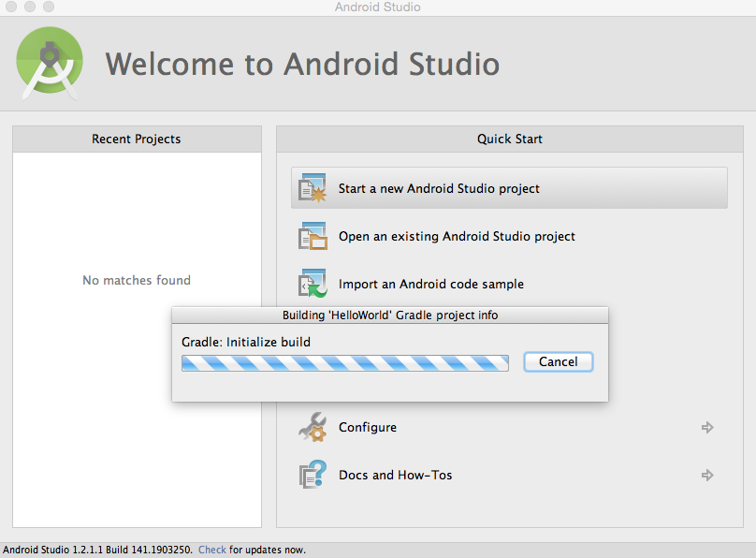Click the Configure wrench and gear icon
756x558 pixels.
(x=313, y=427)
